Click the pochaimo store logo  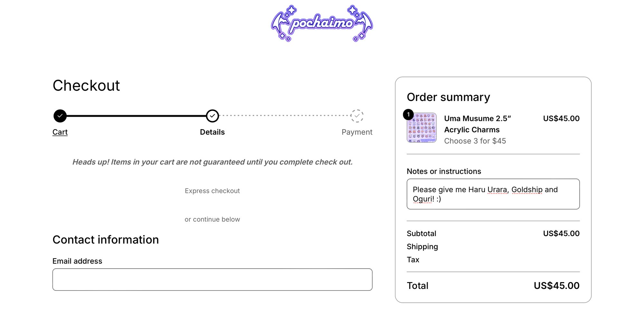(x=322, y=23)
